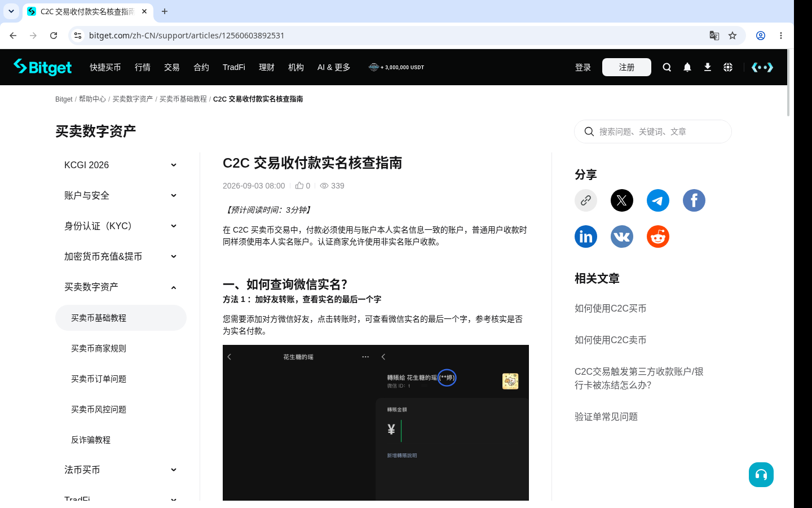The height and width of the screenshot is (508, 812).
Task: Expand 账户与安全 sidebar section
Action: (x=121, y=195)
